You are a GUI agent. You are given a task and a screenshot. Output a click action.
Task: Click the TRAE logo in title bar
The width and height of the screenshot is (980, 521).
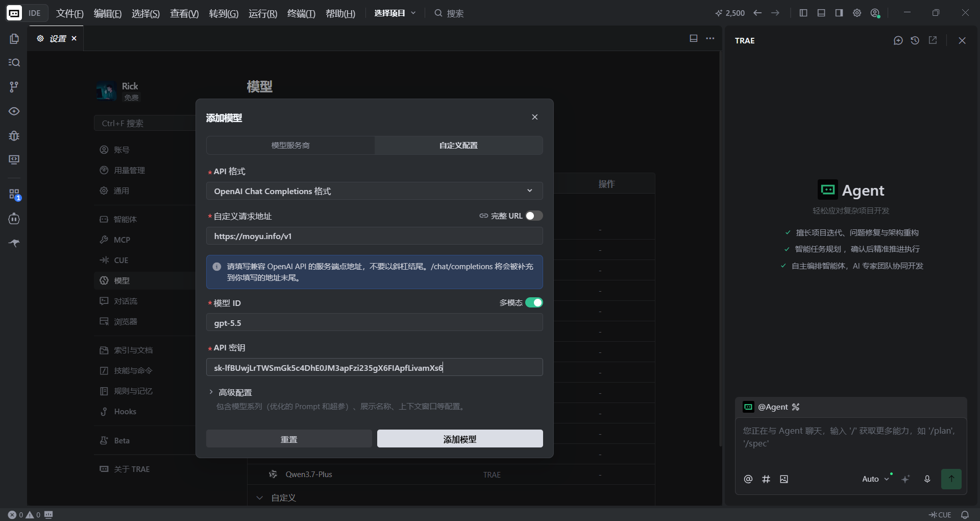(14, 13)
